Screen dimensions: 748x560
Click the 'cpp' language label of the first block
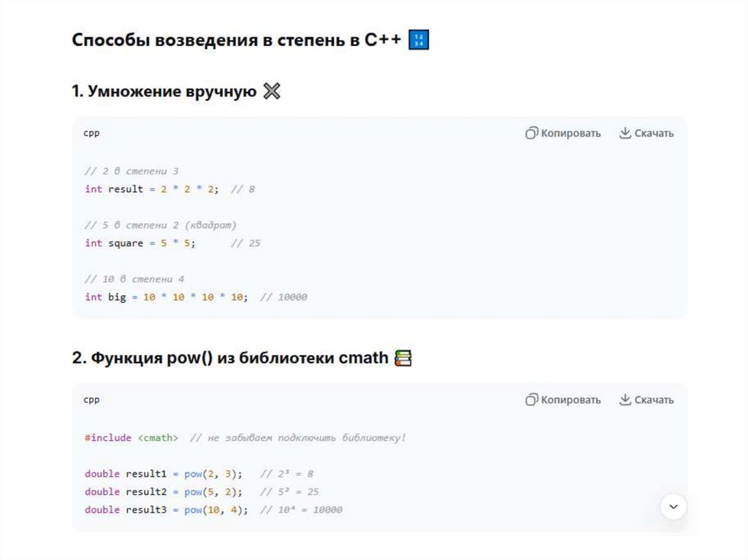(91, 133)
